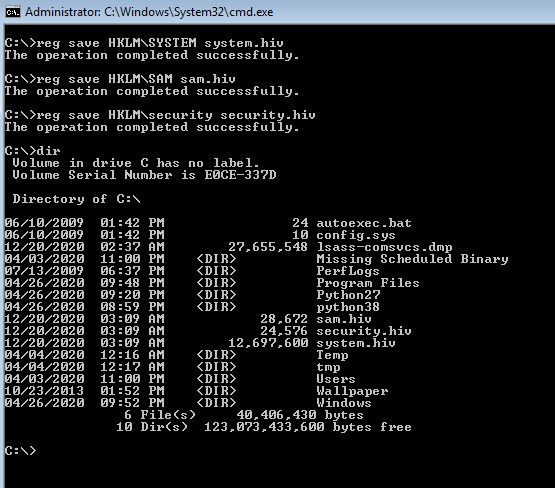The image size is (555, 488).
Task: Click the cmd.exe icon in title bar
Action: 13,12
